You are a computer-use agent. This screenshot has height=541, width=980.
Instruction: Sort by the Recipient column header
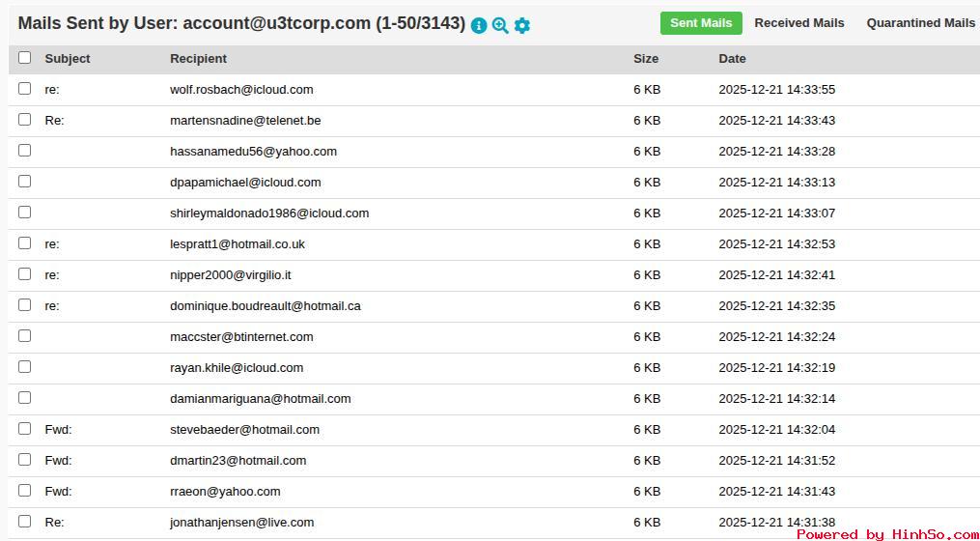pos(198,59)
